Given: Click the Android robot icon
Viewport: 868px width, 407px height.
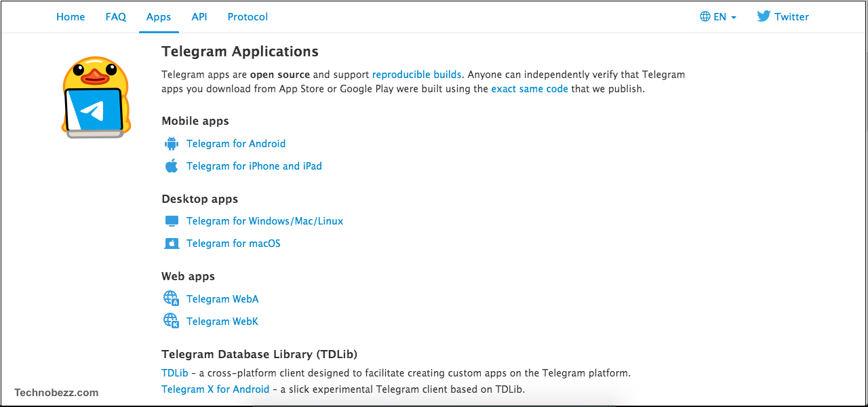Looking at the screenshot, I should [172, 144].
